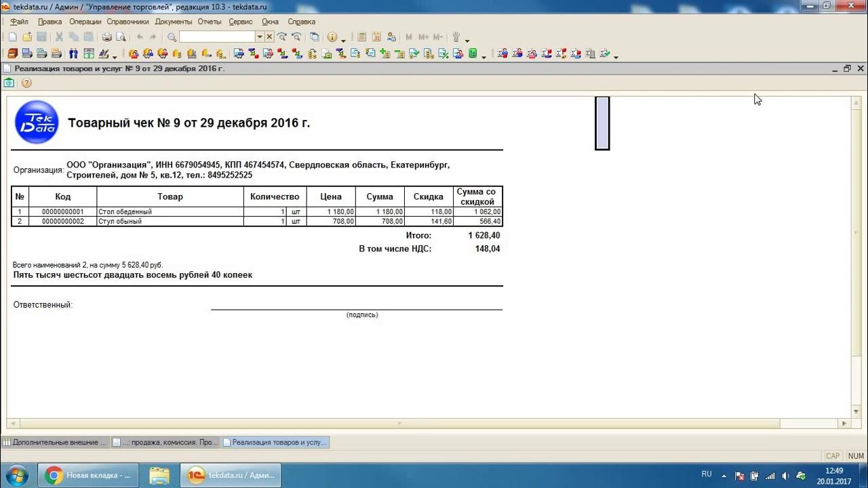Click the horizontal scrollbar right arrow
Viewport: 868px width, 488px height.
844,423
